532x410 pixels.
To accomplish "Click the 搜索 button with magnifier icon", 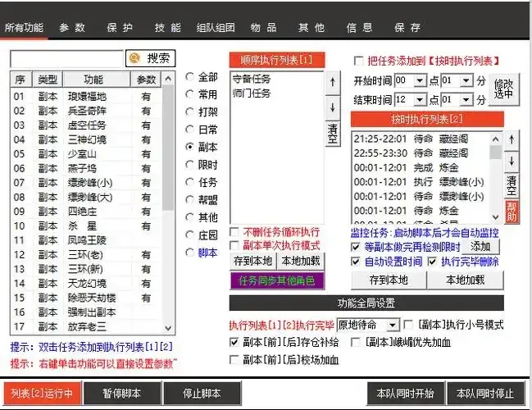I will (x=150, y=58).
